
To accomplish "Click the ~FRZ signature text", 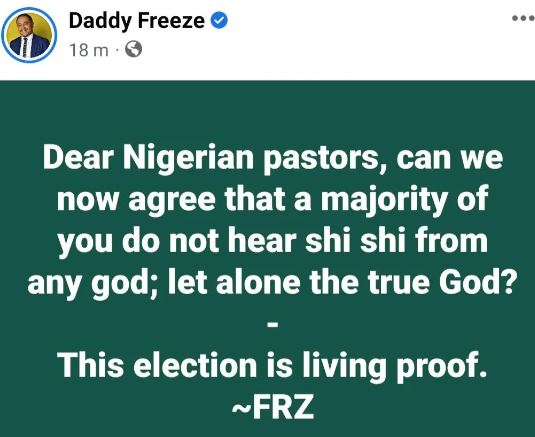I will click(273, 406).
